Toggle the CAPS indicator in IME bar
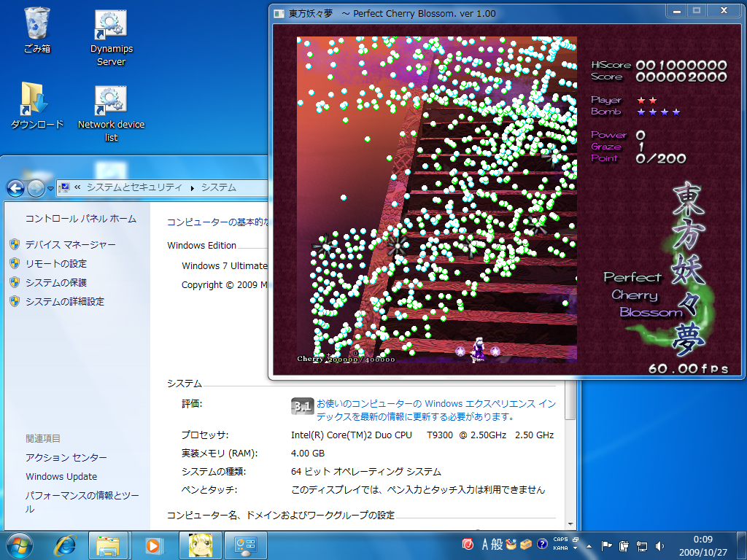The width and height of the screenshot is (747, 560). point(560,540)
